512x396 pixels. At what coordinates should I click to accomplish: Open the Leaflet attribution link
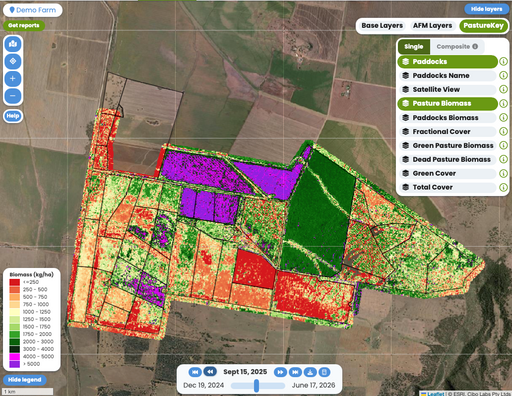(435, 394)
